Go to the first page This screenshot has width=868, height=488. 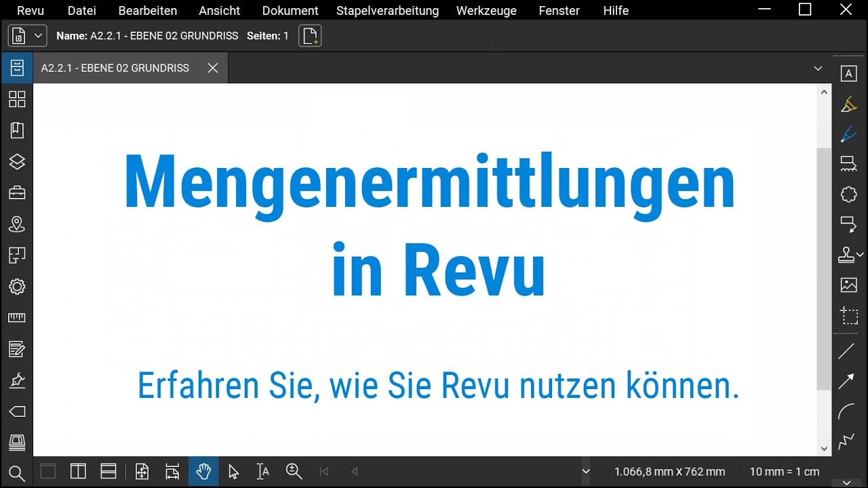pos(324,472)
